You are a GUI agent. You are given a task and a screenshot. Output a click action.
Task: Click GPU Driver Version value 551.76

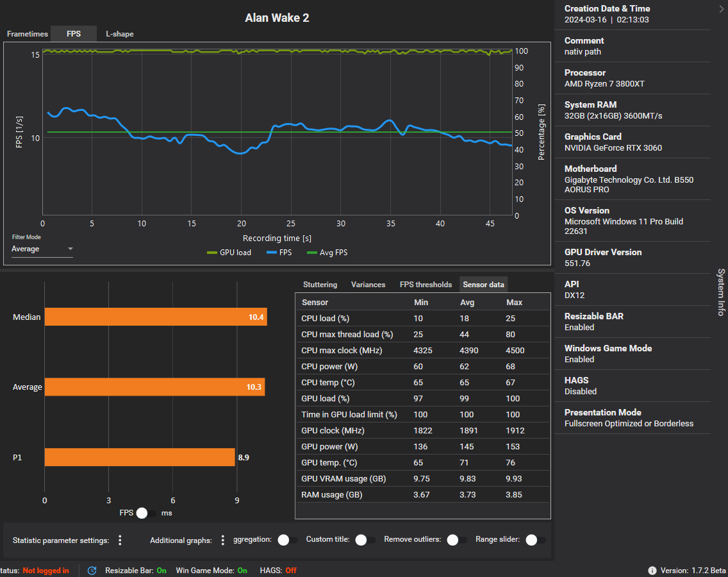577,263
